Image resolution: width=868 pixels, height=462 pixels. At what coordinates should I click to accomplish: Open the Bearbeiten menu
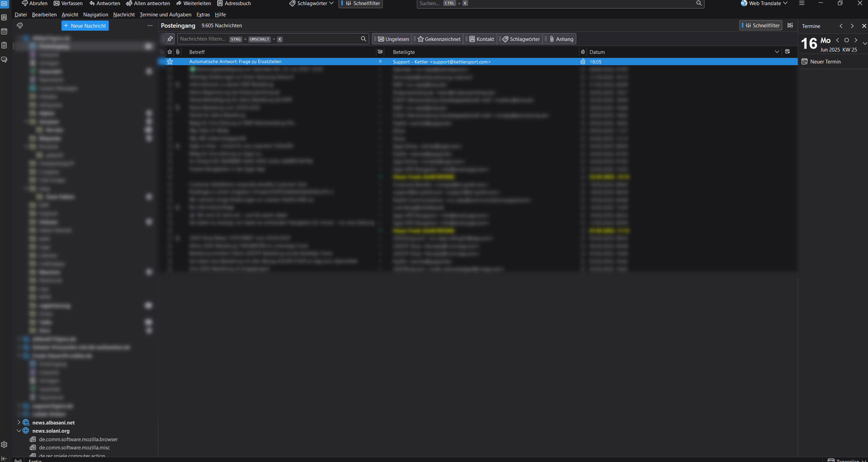point(44,14)
